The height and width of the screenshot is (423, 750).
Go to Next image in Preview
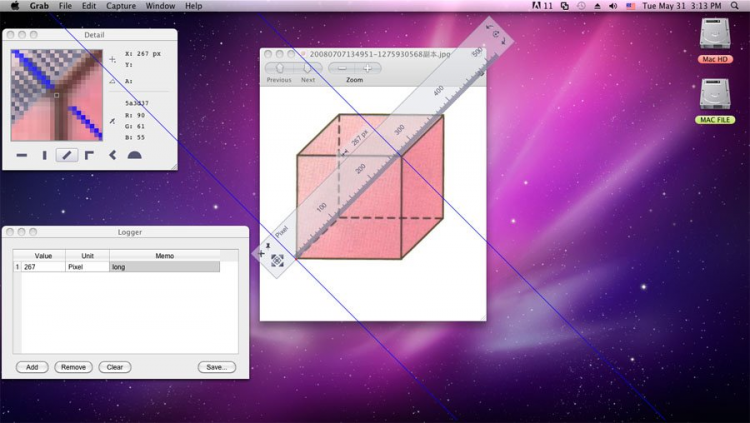tap(308, 68)
